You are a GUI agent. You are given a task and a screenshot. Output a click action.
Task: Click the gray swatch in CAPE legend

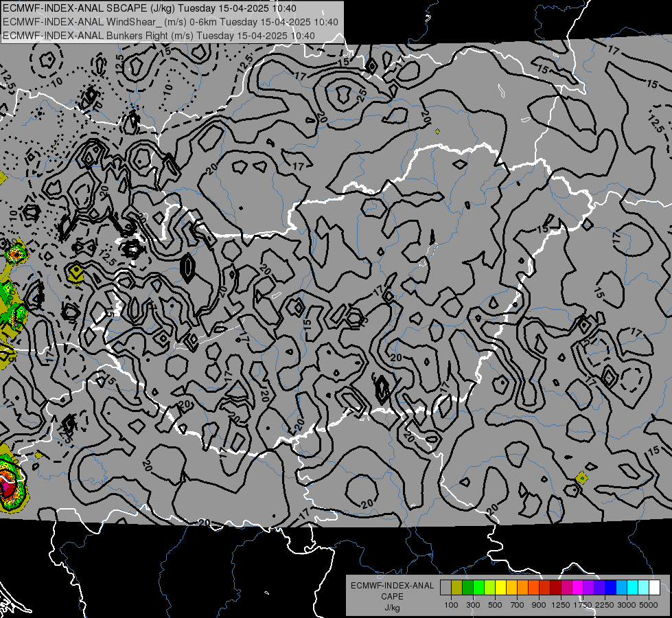pos(445,588)
